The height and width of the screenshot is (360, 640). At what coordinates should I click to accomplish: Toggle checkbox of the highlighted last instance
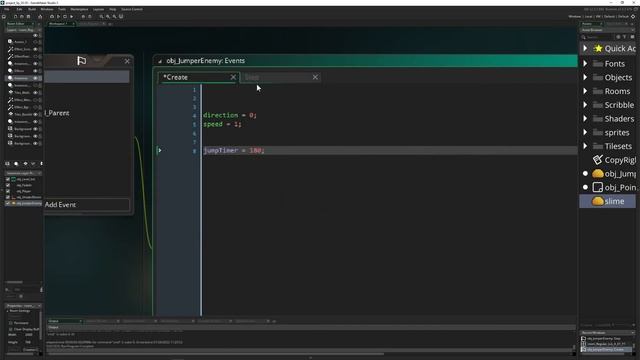pos(8,203)
